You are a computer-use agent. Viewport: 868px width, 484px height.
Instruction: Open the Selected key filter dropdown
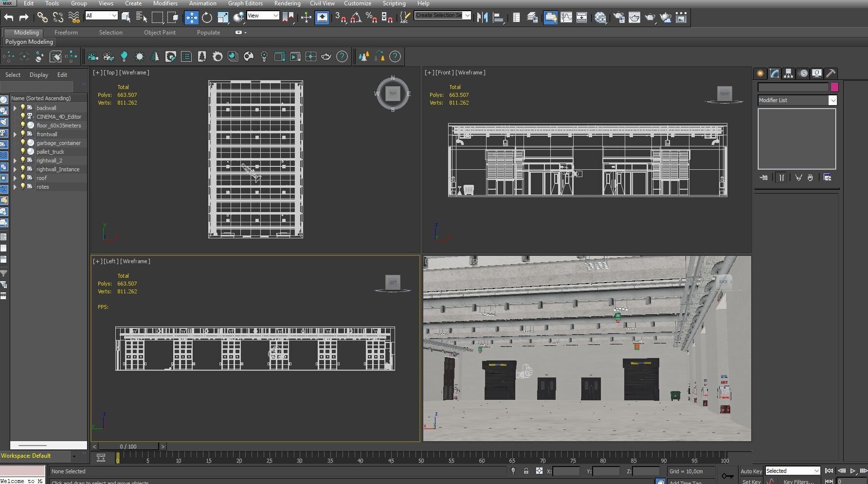(793, 471)
